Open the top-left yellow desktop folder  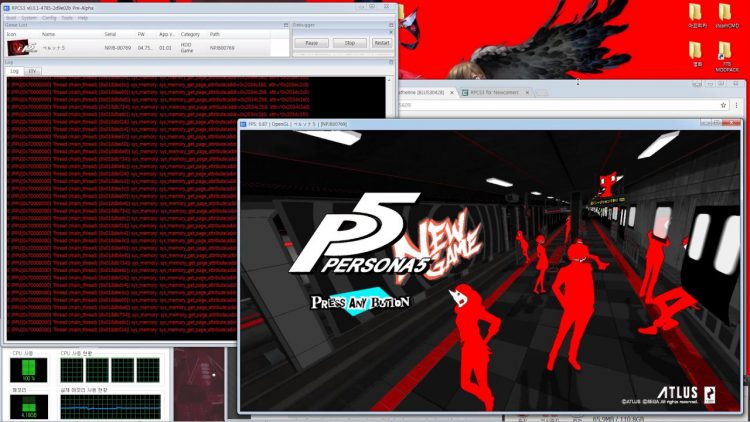tap(696, 17)
